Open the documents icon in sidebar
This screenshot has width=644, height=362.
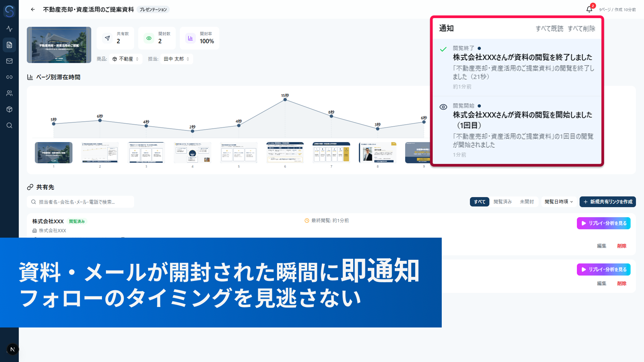(9, 45)
